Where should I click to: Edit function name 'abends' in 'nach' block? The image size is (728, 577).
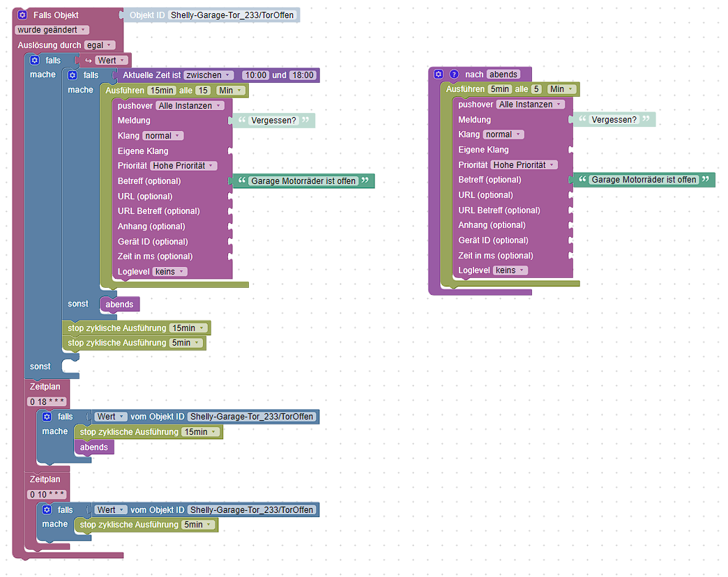tap(503, 74)
